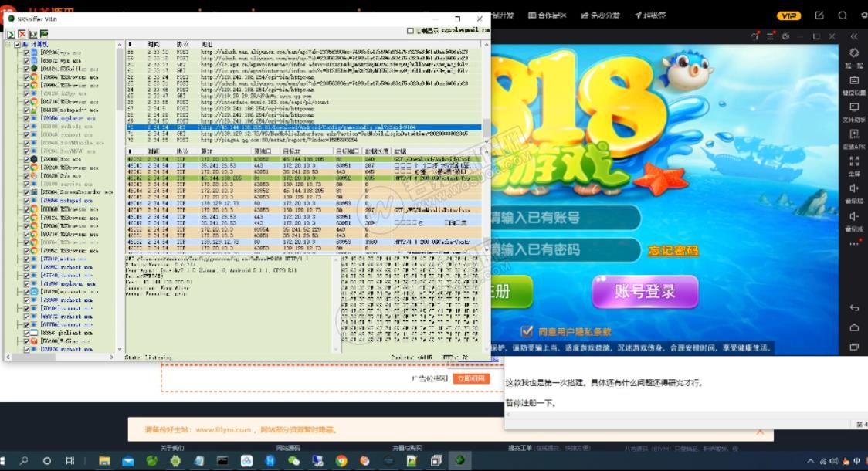Collapse emulator sidebar with double chevron
This screenshot has width=868, height=471.
coord(854,36)
